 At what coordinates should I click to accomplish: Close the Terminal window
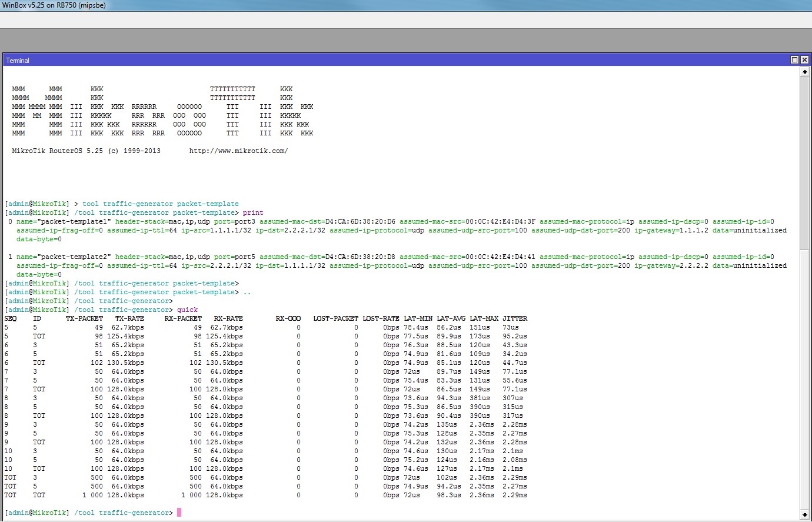(x=804, y=60)
